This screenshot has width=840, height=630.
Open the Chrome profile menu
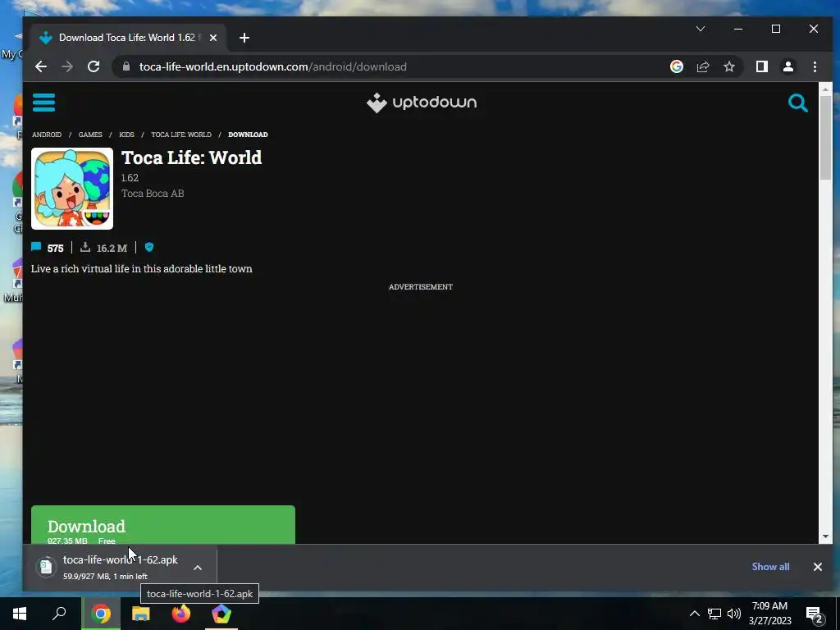click(x=788, y=66)
